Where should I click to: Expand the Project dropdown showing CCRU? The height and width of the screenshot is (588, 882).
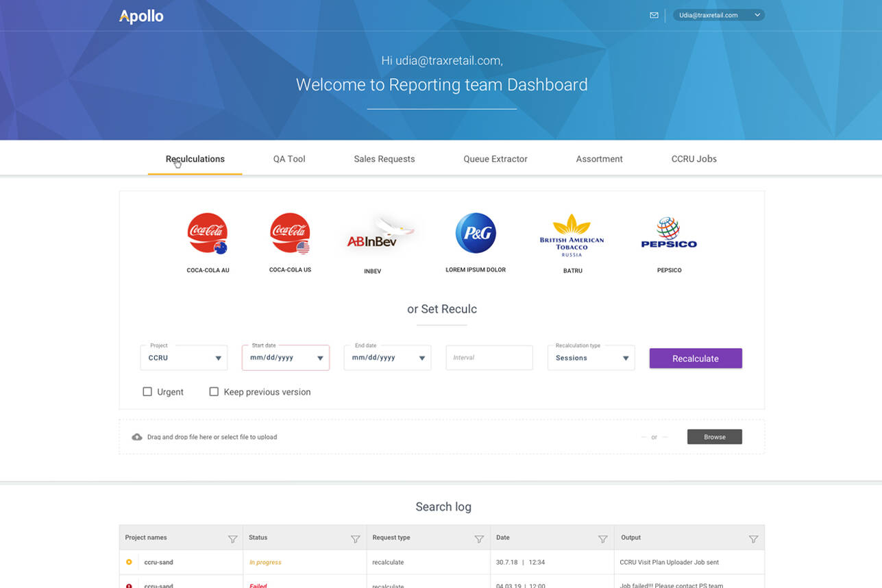[x=184, y=358]
